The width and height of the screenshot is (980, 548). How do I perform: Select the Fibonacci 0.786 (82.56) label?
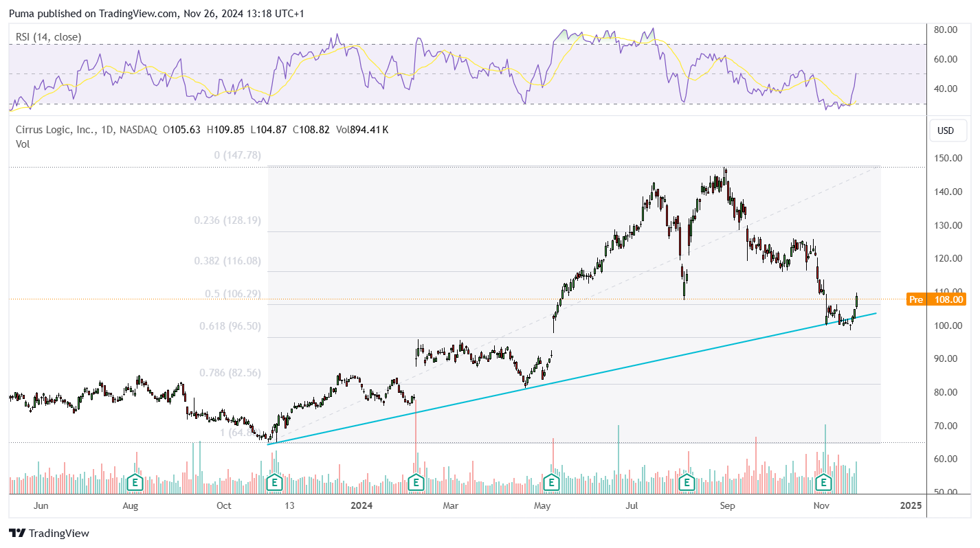pyautogui.click(x=230, y=373)
